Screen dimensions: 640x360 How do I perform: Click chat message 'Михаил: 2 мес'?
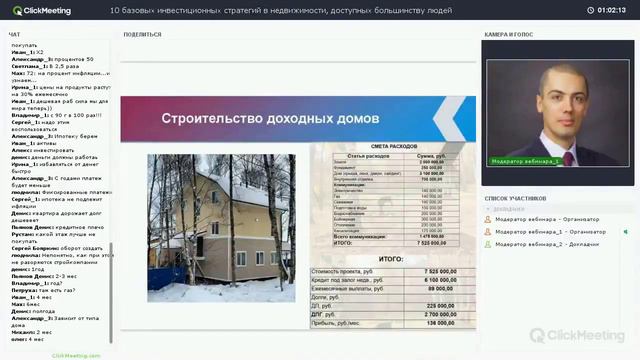pos(31,332)
